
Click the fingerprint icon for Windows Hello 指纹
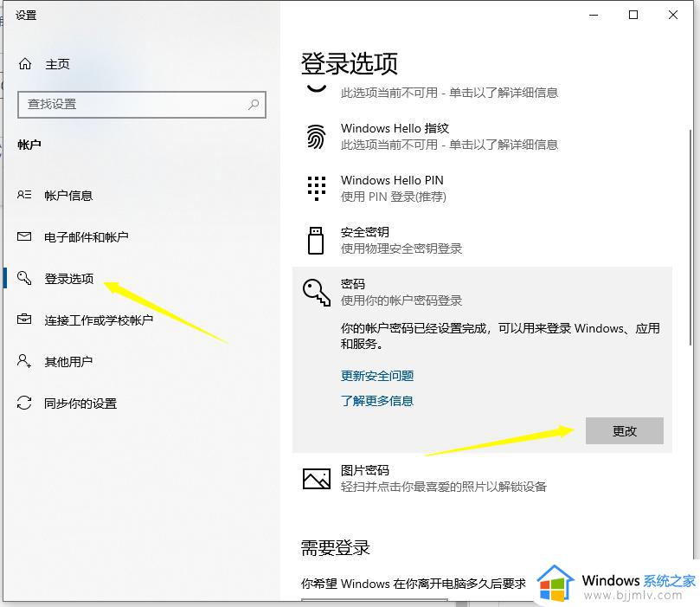[316, 136]
